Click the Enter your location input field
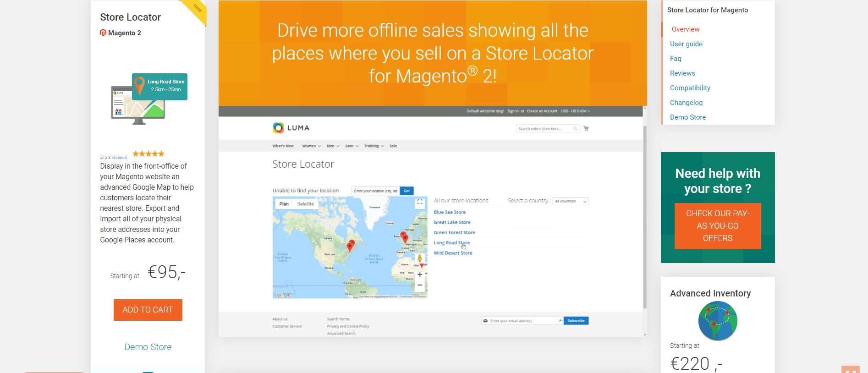This screenshot has width=868, height=373. pyautogui.click(x=376, y=191)
